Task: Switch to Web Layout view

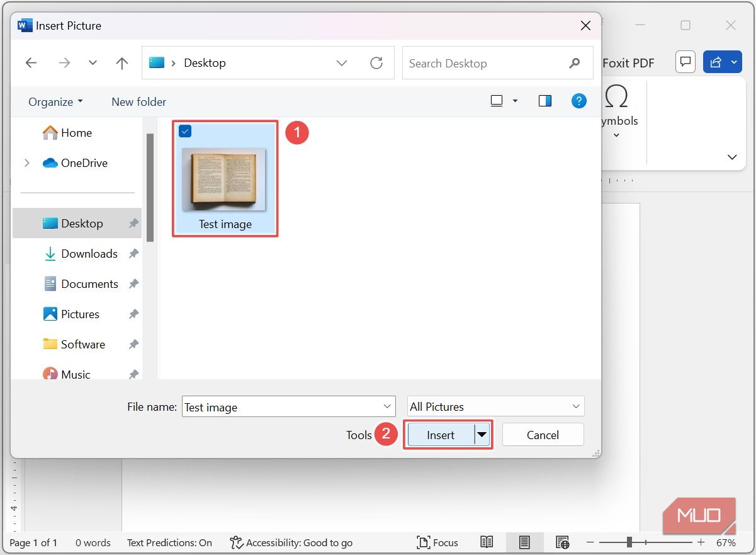Action: point(563,542)
